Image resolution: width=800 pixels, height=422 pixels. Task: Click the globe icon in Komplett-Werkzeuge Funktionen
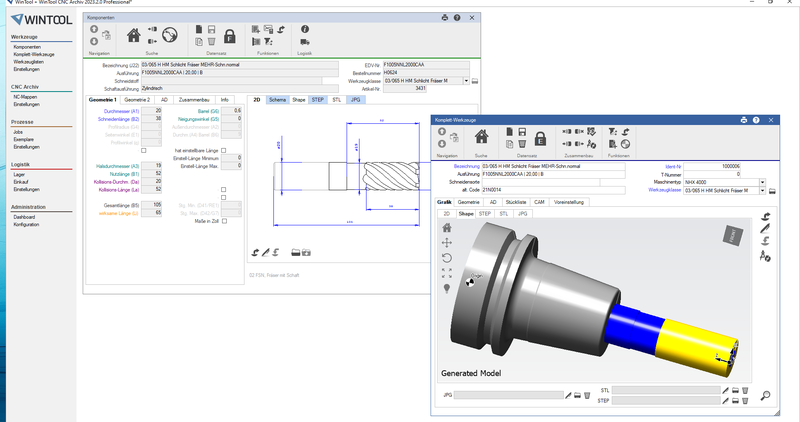tap(626, 144)
